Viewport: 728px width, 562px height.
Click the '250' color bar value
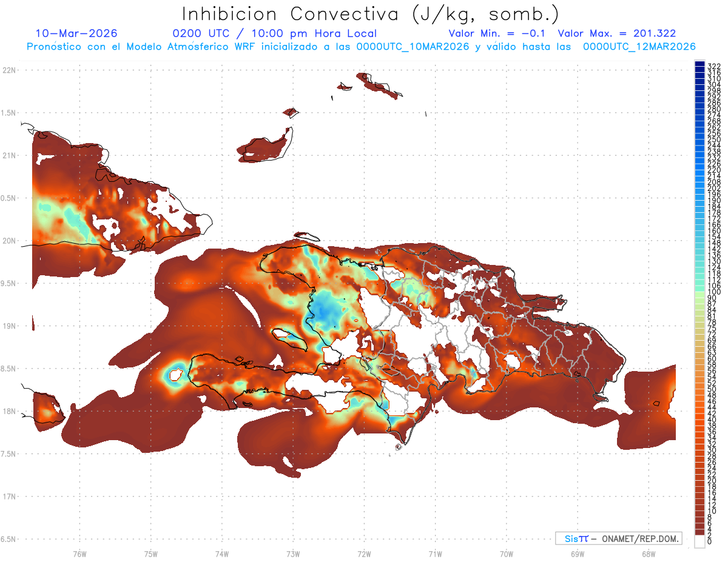click(713, 139)
